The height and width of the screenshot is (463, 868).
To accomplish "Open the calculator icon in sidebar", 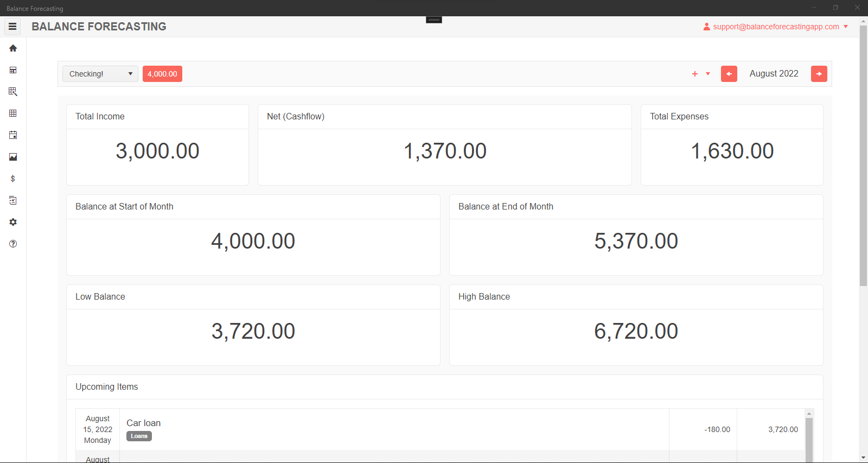I will [13, 70].
